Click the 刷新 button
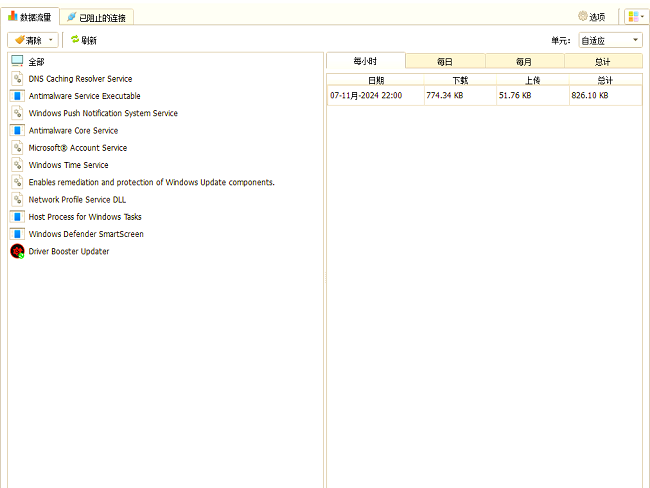Viewport: 650px width, 488px height. pos(84,40)
